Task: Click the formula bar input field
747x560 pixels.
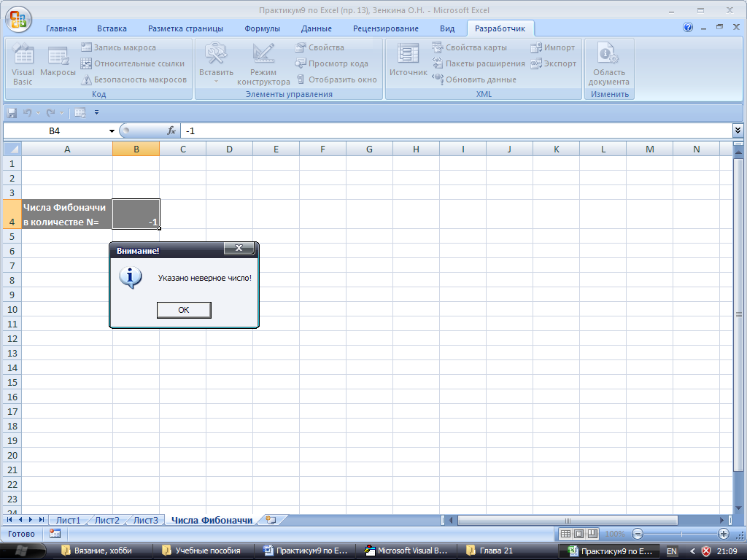Action: coord(457,131)
